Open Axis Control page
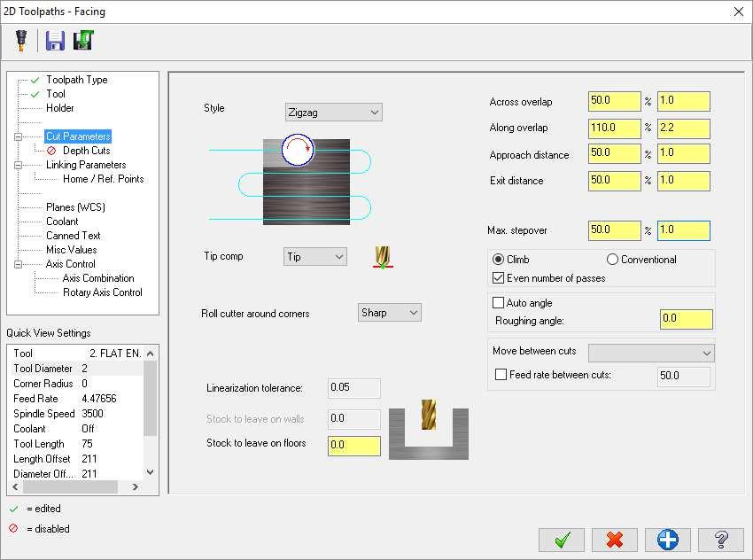 [71, 264]
